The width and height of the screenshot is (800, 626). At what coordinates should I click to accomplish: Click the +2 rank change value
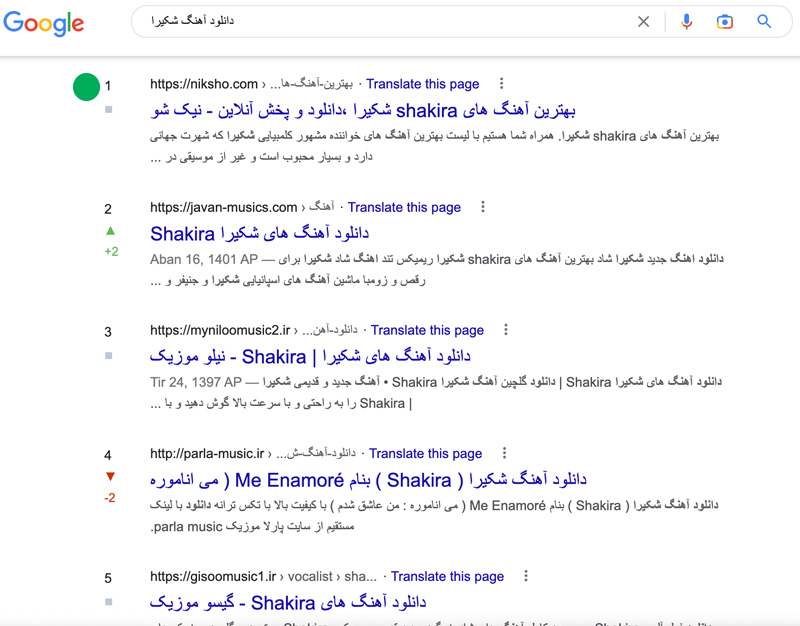[111, 252]
